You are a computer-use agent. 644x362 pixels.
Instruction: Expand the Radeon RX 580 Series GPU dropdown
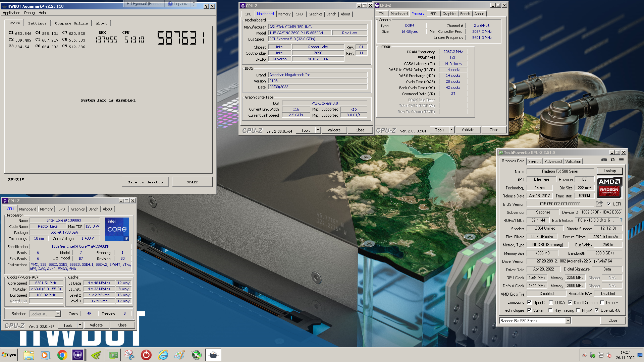tap(568, 321)
